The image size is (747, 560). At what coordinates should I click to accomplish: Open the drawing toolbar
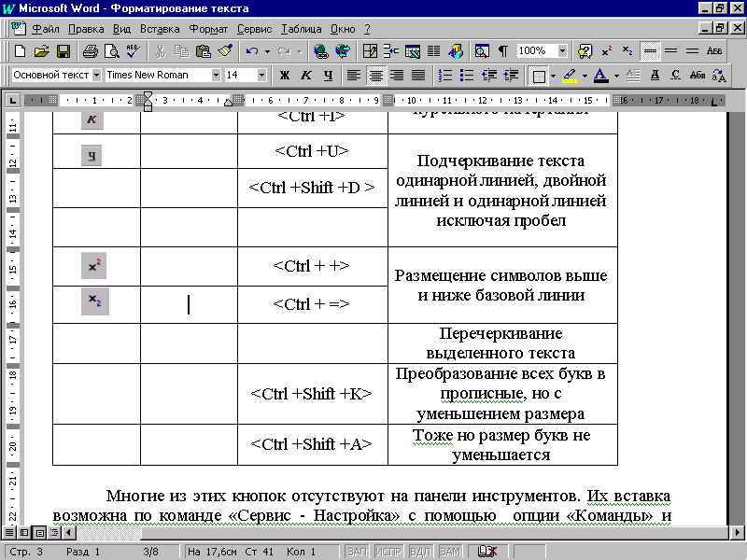coord(456,50)
